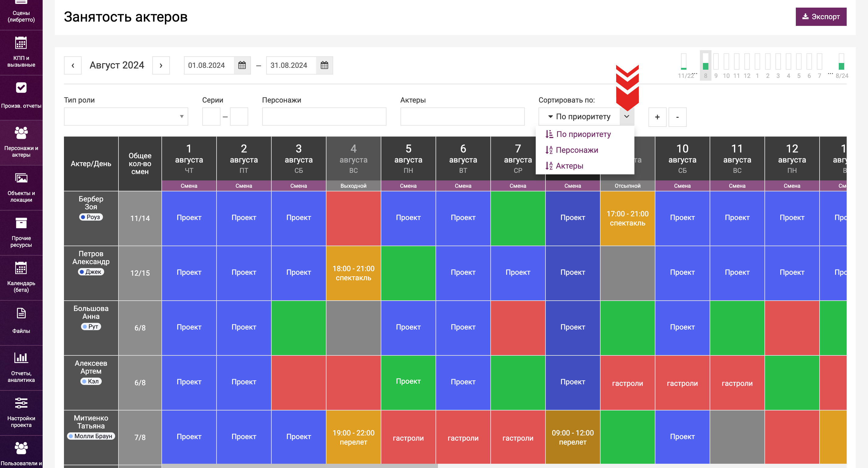Click start date field 01.08.2024
This screenshot has height=468, width=868.
[x=209, y=65]
